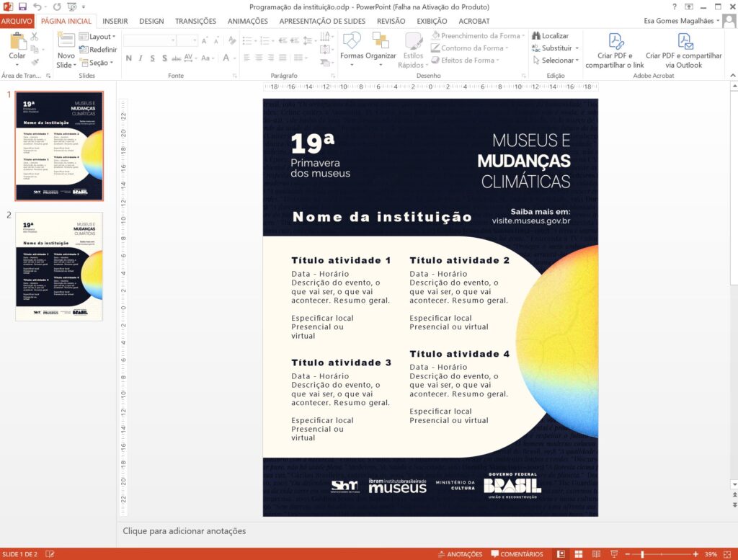
Task: Click the Redefinir button
Action: (97, 50)
